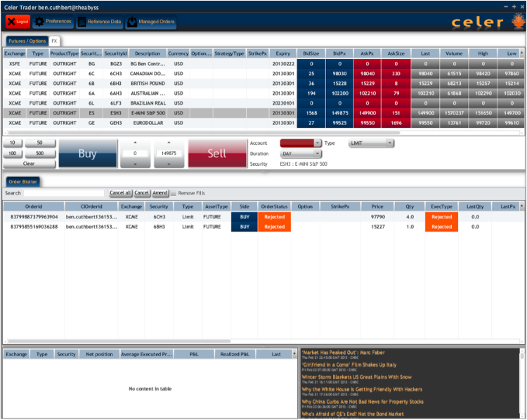Open Who's Afraid of QE's End headline

353,414
